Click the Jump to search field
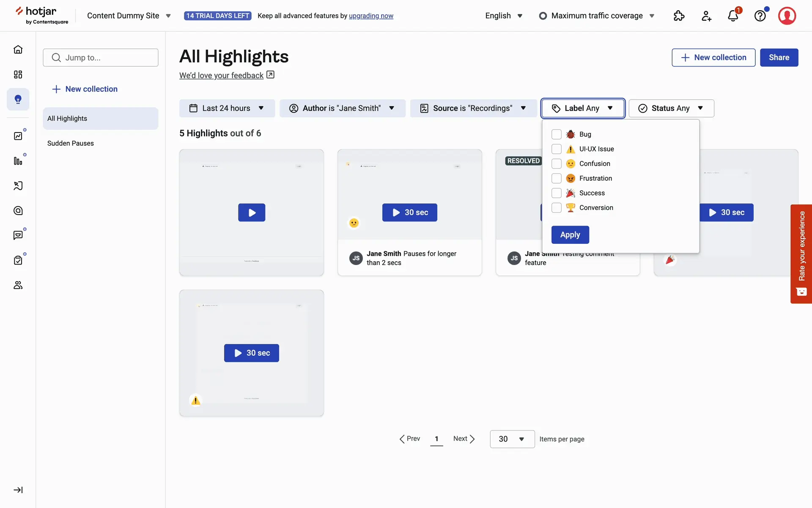Image resolution: width=812 pixels, height=508 pixels. [x=101, y=58]
